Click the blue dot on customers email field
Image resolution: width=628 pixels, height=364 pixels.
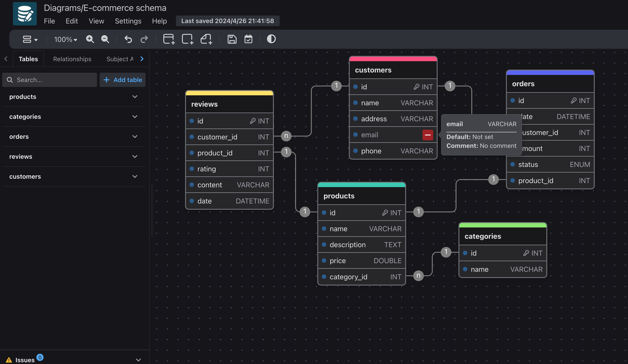pyautogui.click(x=356, y=135)
